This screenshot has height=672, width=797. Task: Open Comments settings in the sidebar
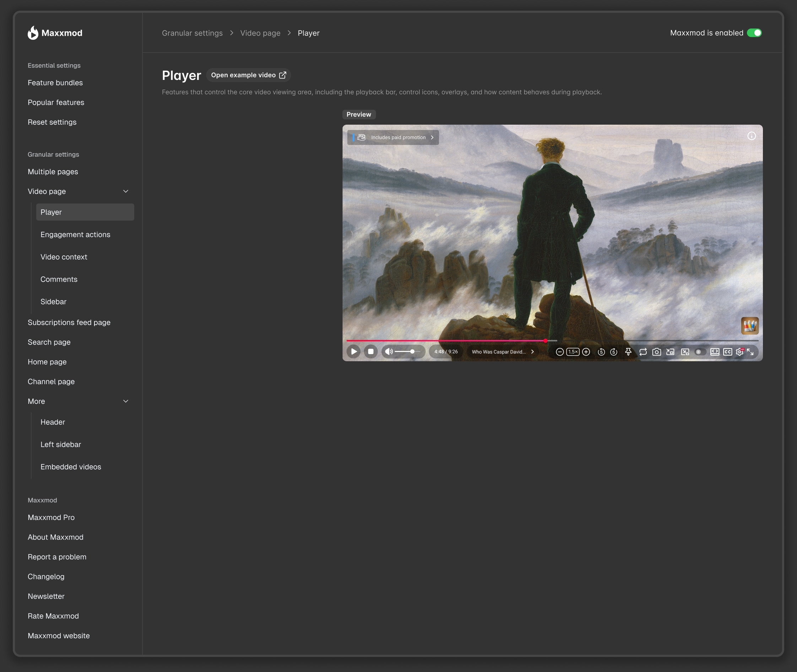pyautogui.click(x=59, y=279)
